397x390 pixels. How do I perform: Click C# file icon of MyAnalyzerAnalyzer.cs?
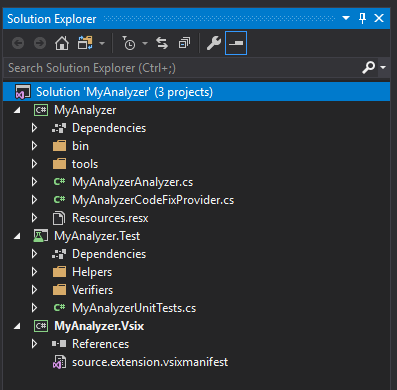coord(59,182)
